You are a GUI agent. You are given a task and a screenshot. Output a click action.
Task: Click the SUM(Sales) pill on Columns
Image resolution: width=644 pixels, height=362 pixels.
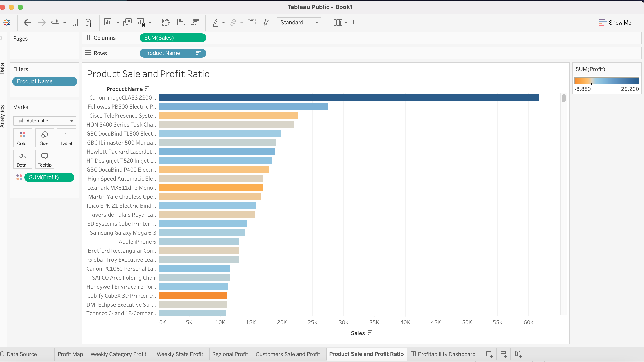173,38
